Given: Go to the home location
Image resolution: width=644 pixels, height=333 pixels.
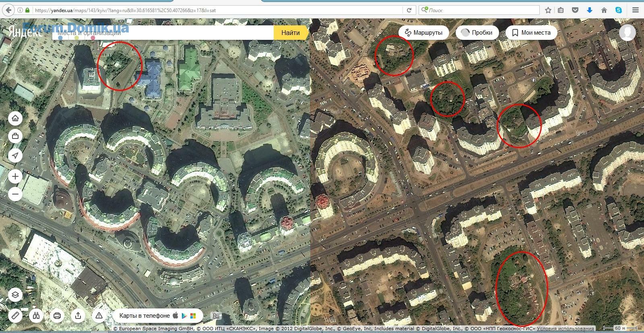Looking at the screenshot, I should pyautogui.click(x=15, y=118).
